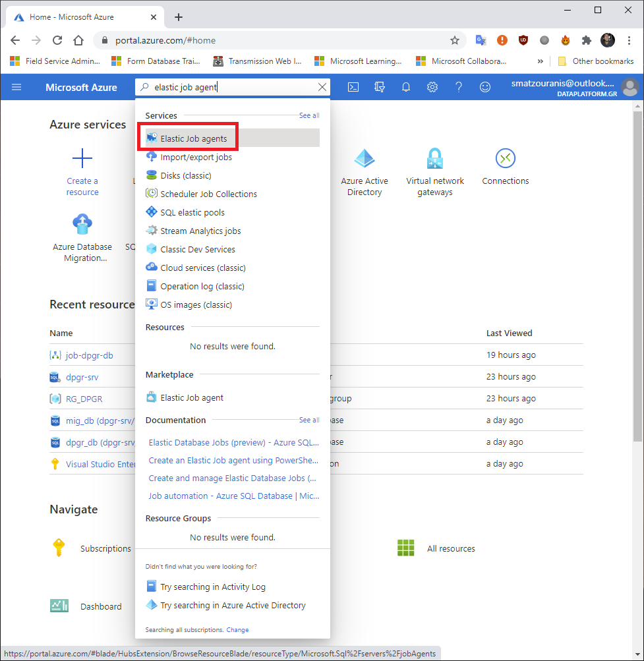Image resolution: width=644 pixels, height=661 pixels.
Task: Click the Microsoft Azure home title
Action: coord(81,87)
